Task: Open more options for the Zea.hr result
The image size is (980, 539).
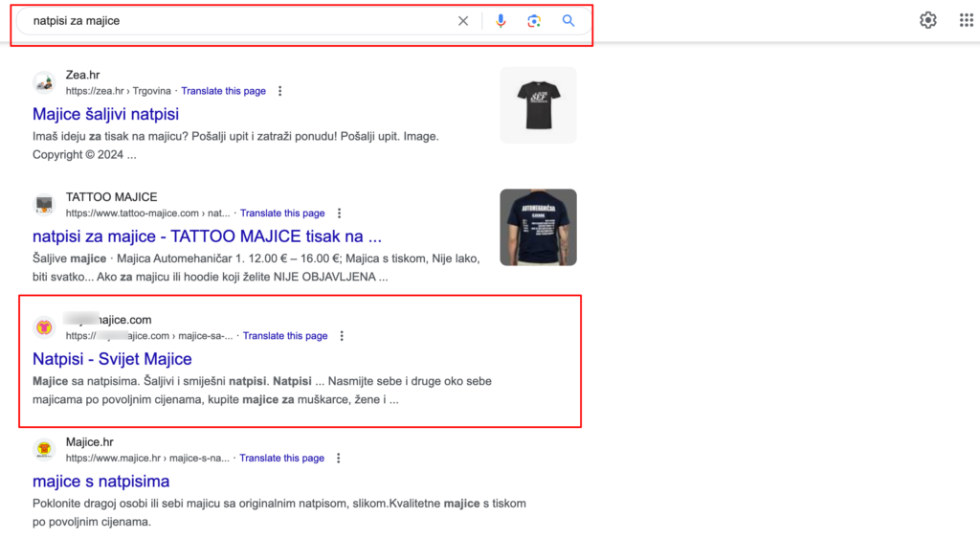Action: pos(279,91)
